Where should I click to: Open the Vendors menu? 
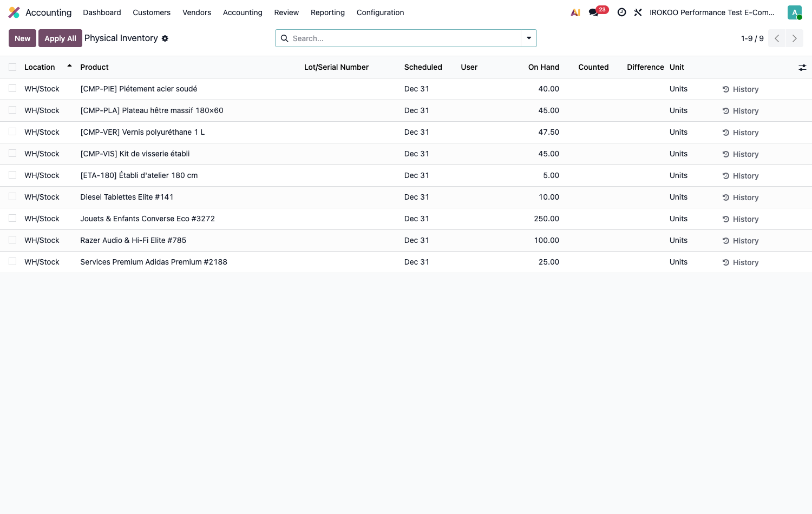click(x=197, y=12)
